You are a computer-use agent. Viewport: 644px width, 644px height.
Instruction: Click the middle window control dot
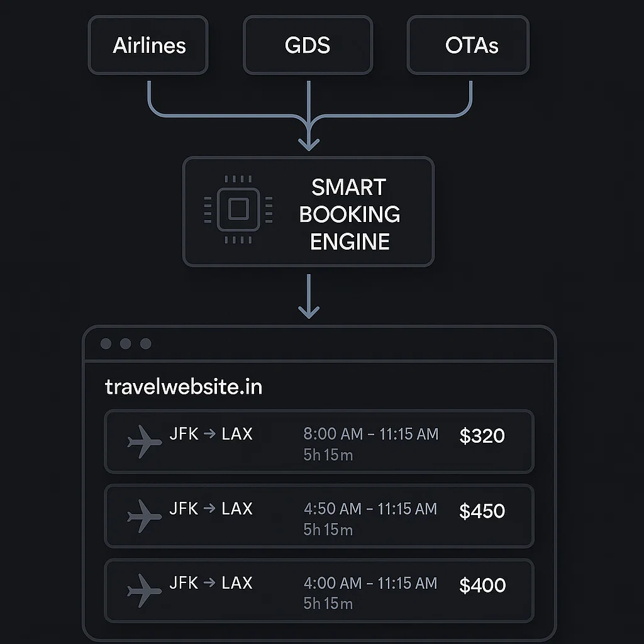point(126,343)
